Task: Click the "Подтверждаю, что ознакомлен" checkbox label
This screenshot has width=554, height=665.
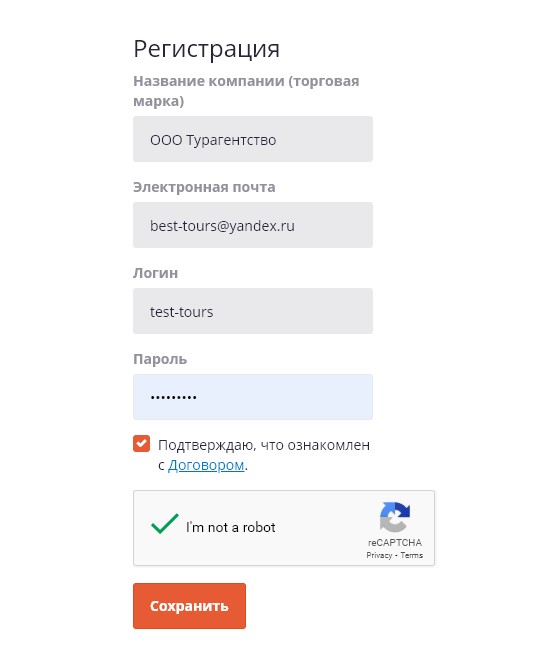Action: pyautogui.click(x=264, y=445)
